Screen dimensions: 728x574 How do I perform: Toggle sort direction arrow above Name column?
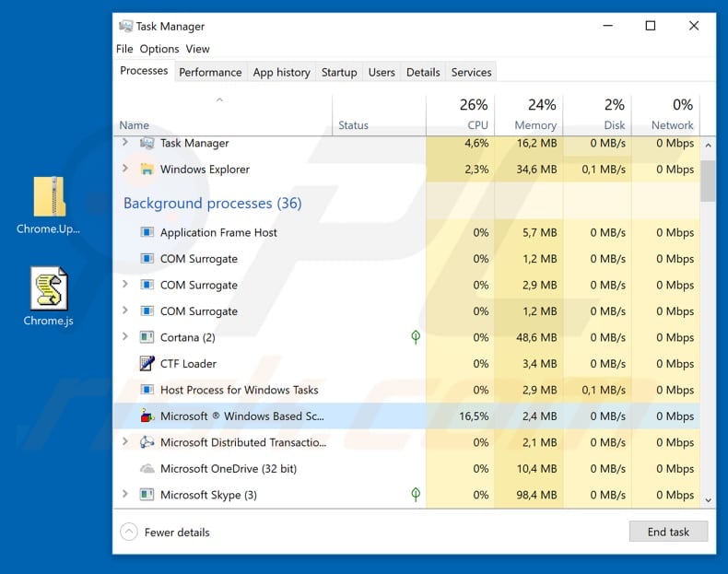(x=219, y=100)
